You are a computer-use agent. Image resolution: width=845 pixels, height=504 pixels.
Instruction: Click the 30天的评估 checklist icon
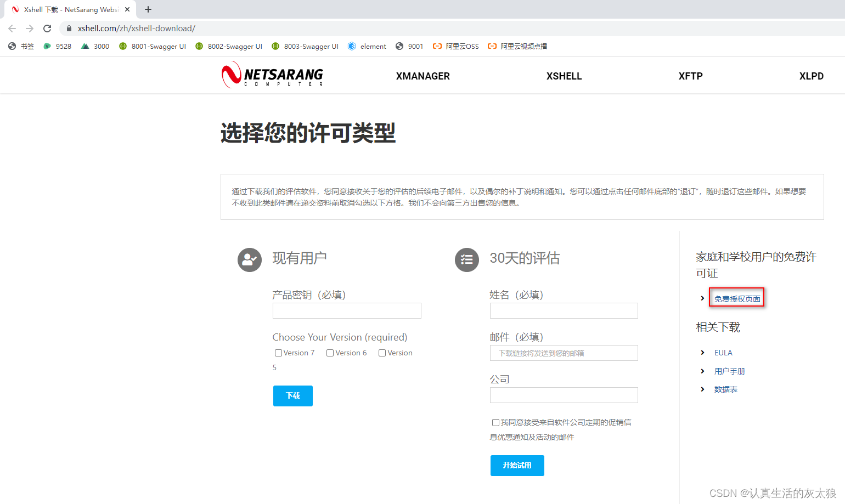click(x=467, y=259)
